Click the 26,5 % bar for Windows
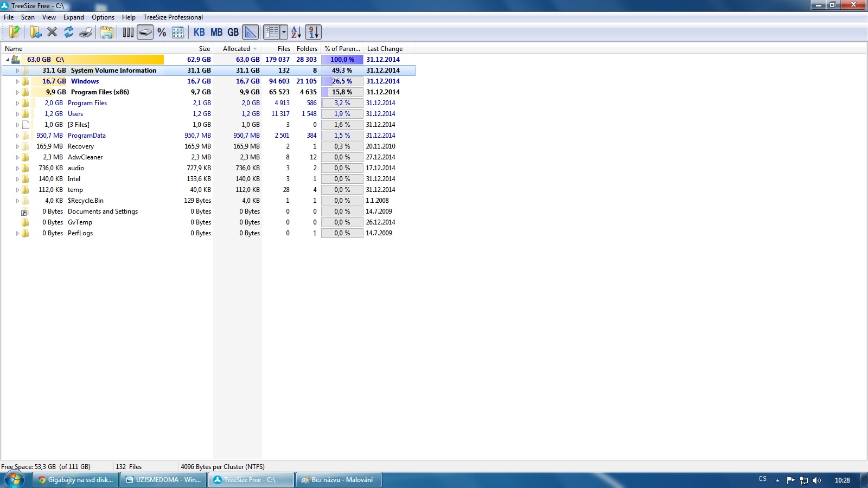This screenshot has width=868, height=488. pyautogui.click(x=342, y=81)
